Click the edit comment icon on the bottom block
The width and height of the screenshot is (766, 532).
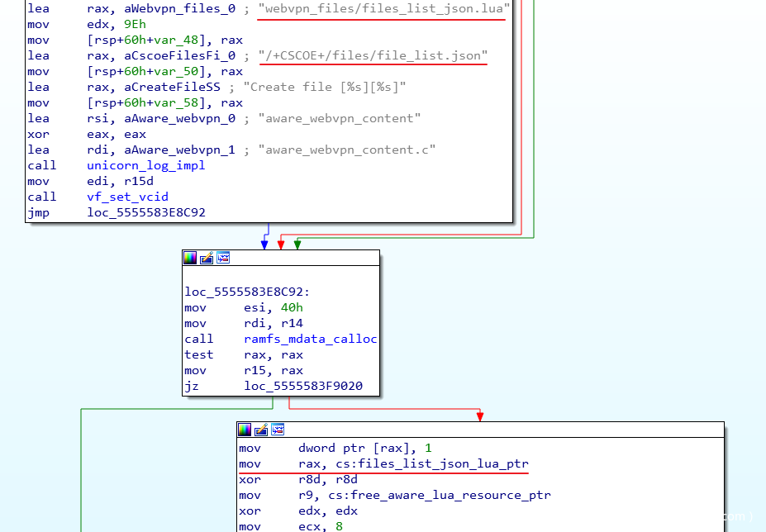261,430
